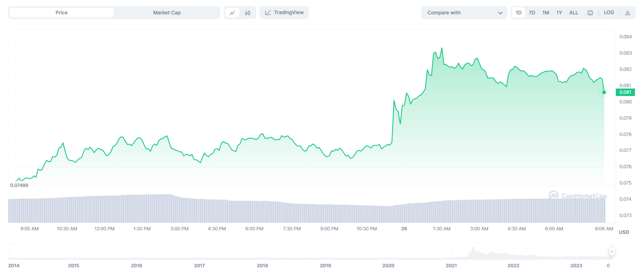Click the 4:30 AM time axis label
This screenshot has width=644, height=275.
tap(516, 229)
